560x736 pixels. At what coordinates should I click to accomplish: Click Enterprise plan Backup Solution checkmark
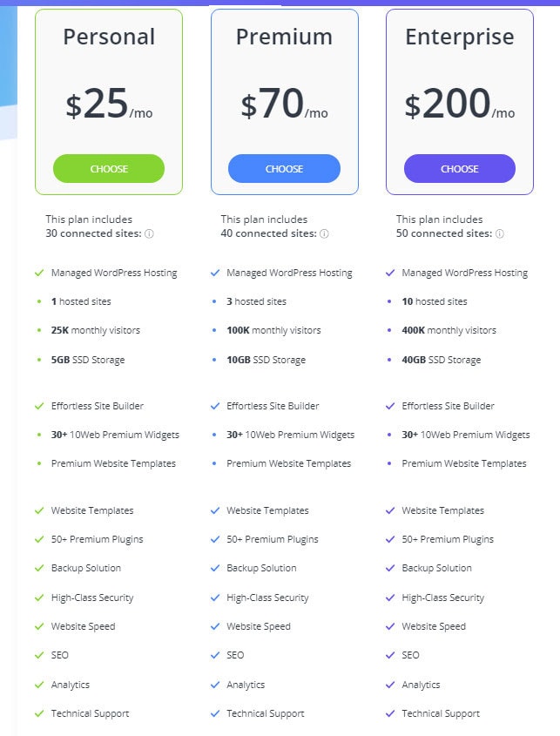click(390, 568)
